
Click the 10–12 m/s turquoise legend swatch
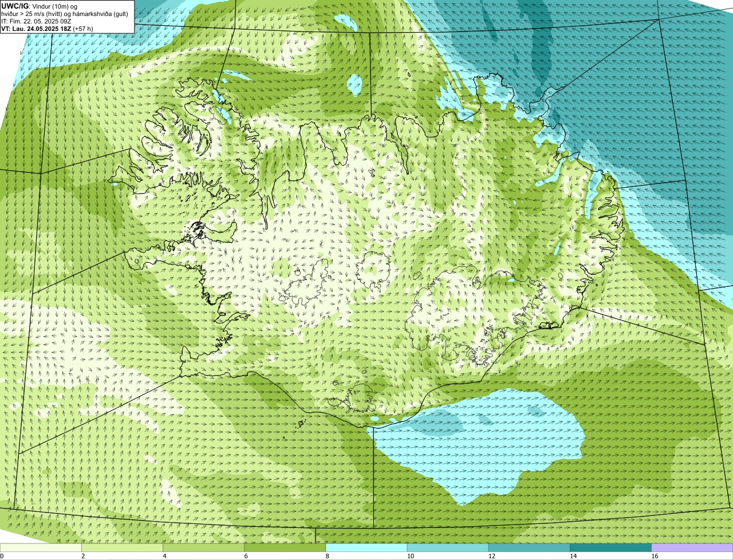tap(448, 547)
